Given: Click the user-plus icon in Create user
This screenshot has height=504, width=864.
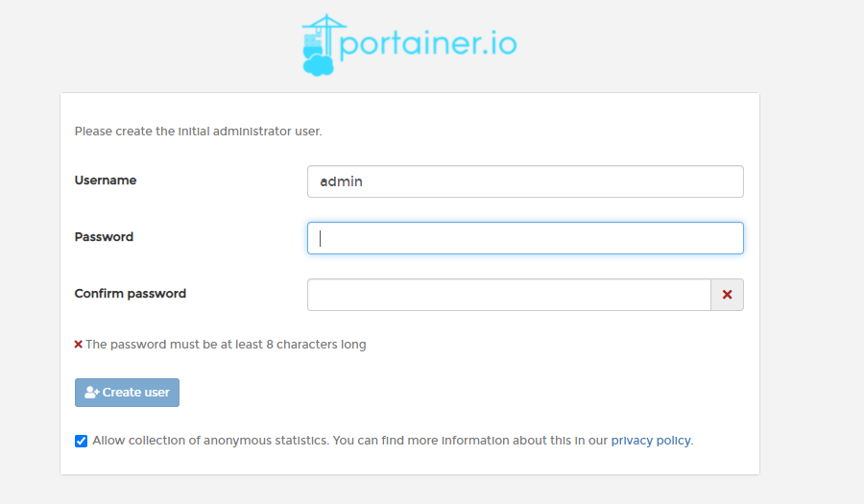Looking at the screenshot, I should coord(91,393).
